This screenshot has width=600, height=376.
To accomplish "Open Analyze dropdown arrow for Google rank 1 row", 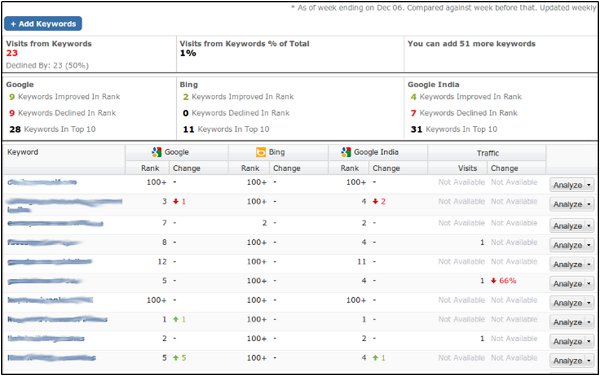I will tap(589, 322).
